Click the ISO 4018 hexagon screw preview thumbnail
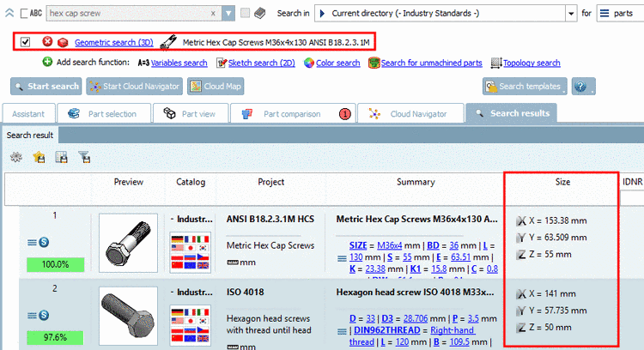This screenshot has width=644, height=350. pos(128,317)
